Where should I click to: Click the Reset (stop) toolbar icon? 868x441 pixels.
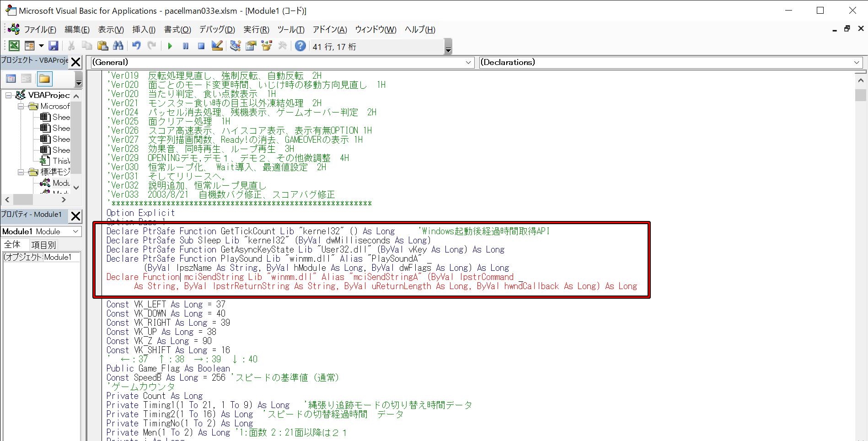pos(201,46)
